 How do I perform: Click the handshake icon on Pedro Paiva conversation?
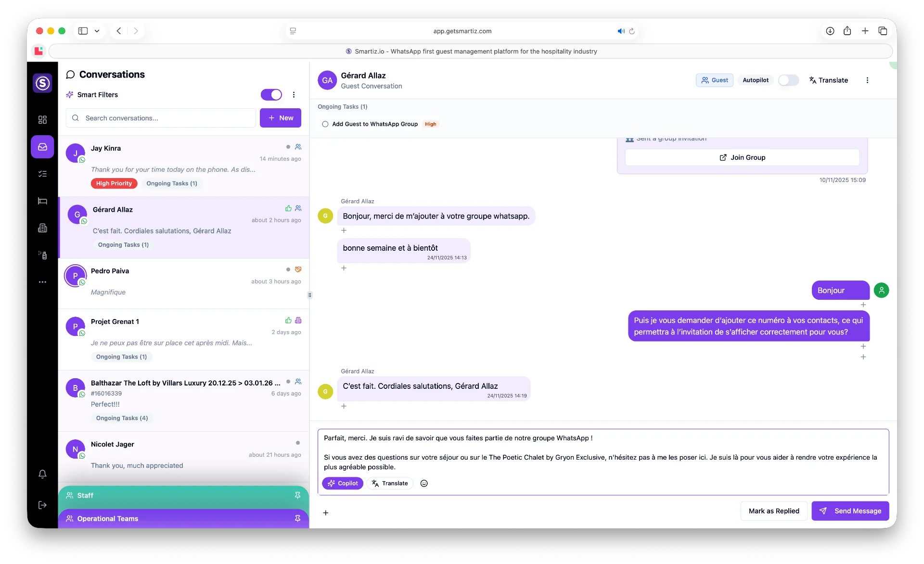coord(298,269)
